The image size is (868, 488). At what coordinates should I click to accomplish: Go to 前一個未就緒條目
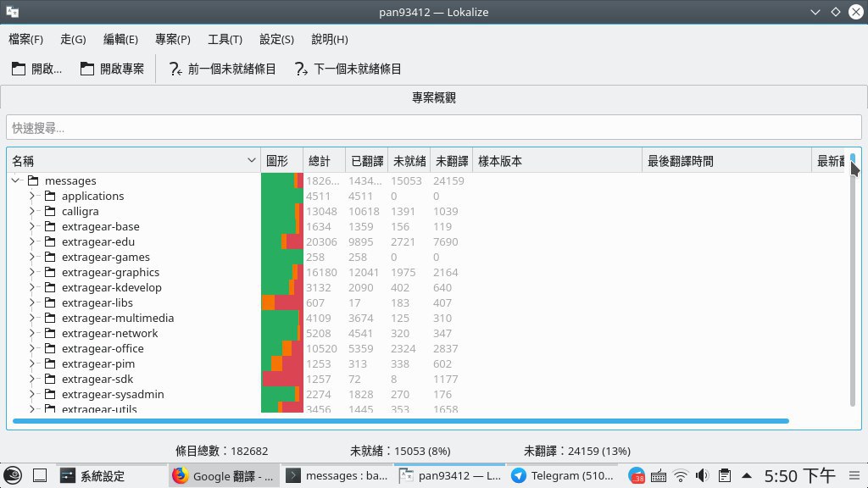(x=223, y=69)
